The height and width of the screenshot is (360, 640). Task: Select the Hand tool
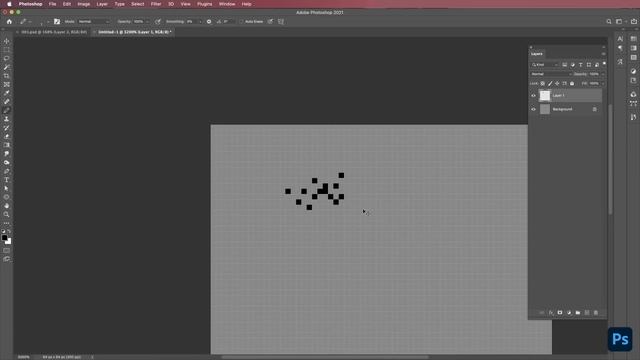click(x=7, y=206)
